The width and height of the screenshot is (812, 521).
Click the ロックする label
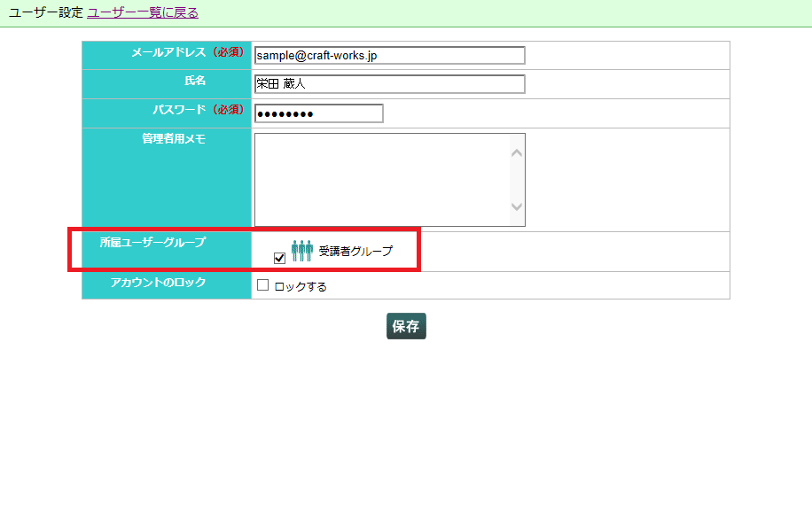point(301,286)
